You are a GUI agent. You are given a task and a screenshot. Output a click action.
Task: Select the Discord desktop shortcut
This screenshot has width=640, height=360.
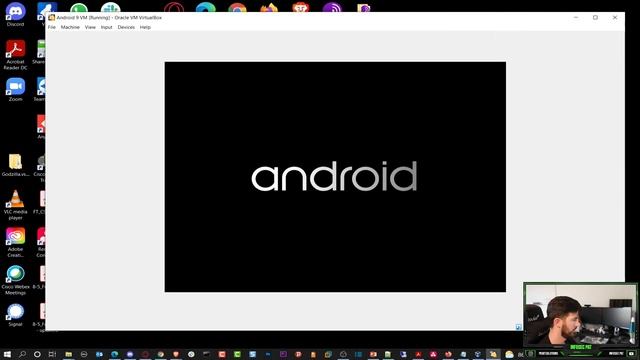(x=16, y=14)
